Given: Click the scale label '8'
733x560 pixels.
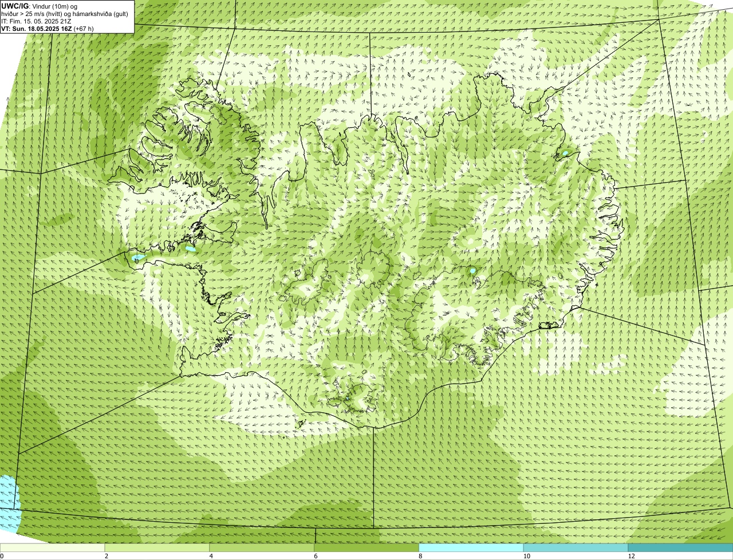Looking at the screenshot, I should 420,556.
